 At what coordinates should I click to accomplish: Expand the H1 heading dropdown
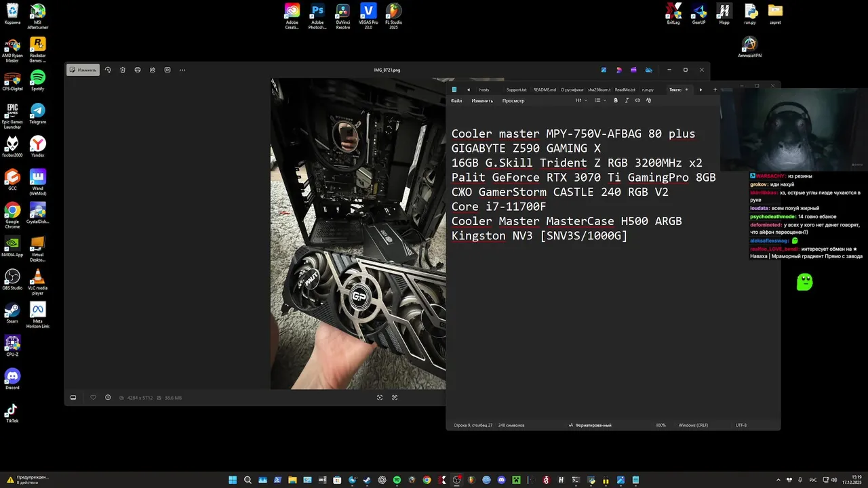(581, 100)
